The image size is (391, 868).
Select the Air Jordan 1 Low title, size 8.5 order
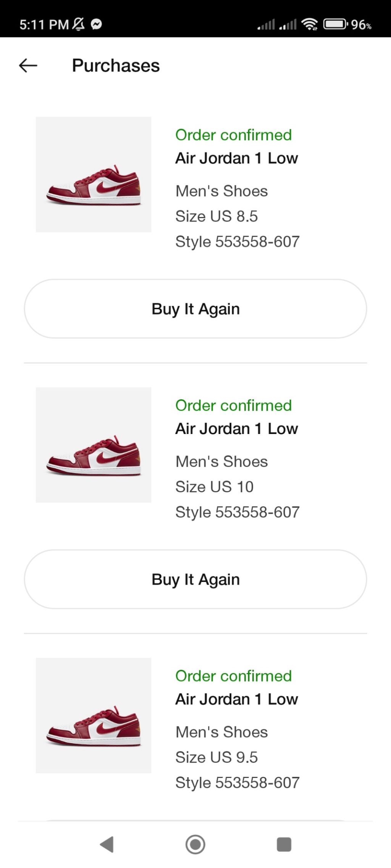click(x=236, y=158)
